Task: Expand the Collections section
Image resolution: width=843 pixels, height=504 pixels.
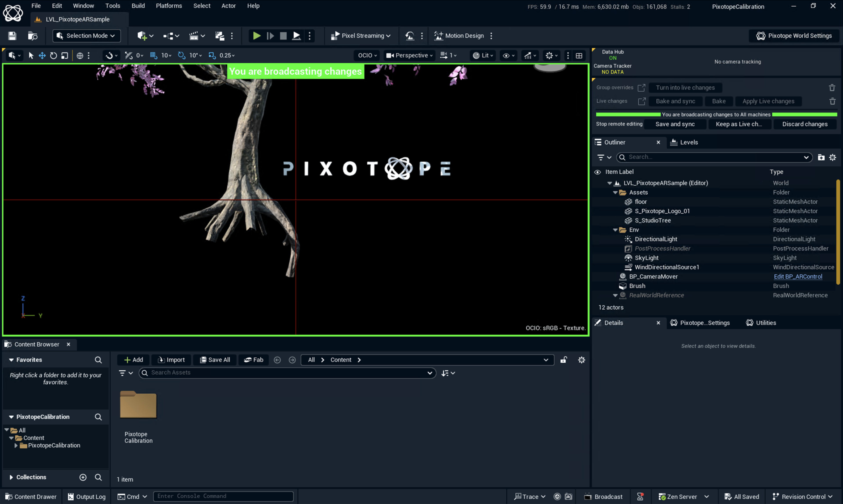Action: coord(11,477)
